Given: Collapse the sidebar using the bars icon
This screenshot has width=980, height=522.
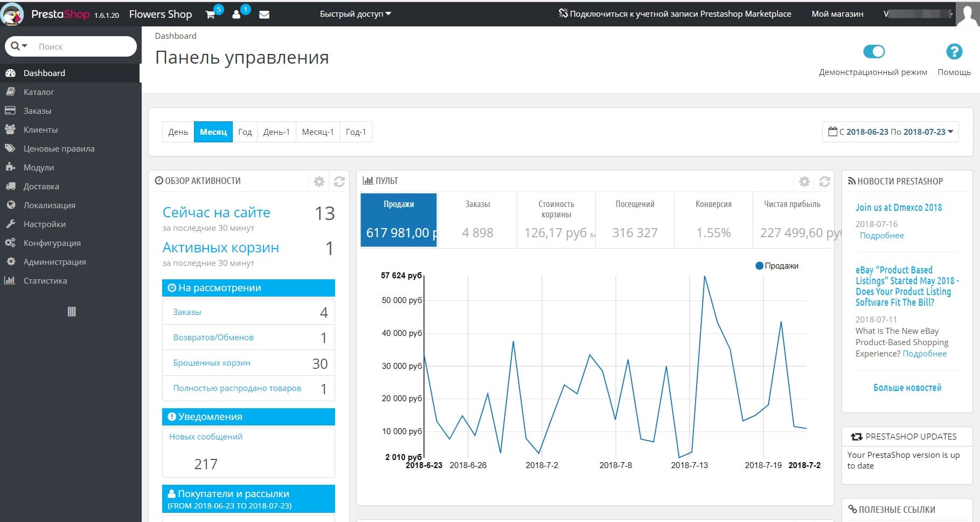Looking at the screenshot, I should (x=72, y=312).
